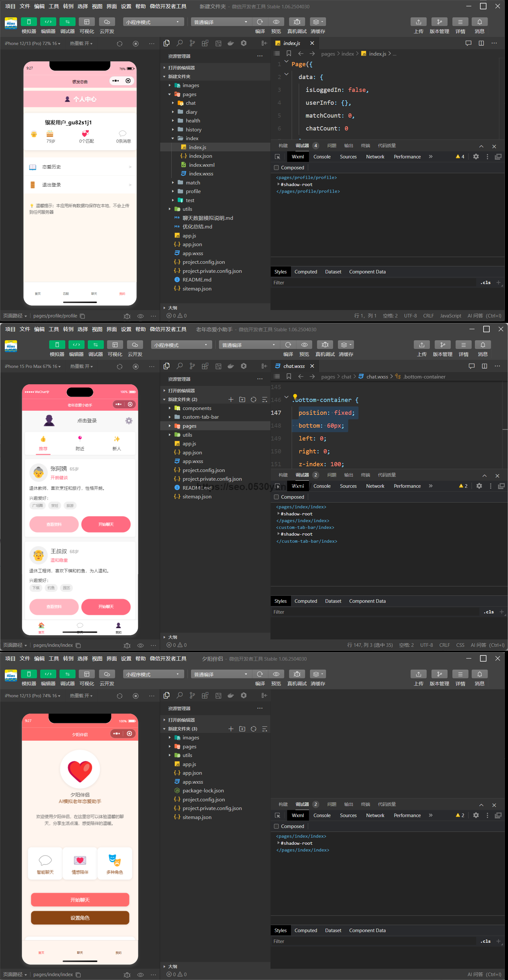Viewport: 508px width, 980px height.
Task: Expand the custom-tab-bar folder
Action: point(200,417)
